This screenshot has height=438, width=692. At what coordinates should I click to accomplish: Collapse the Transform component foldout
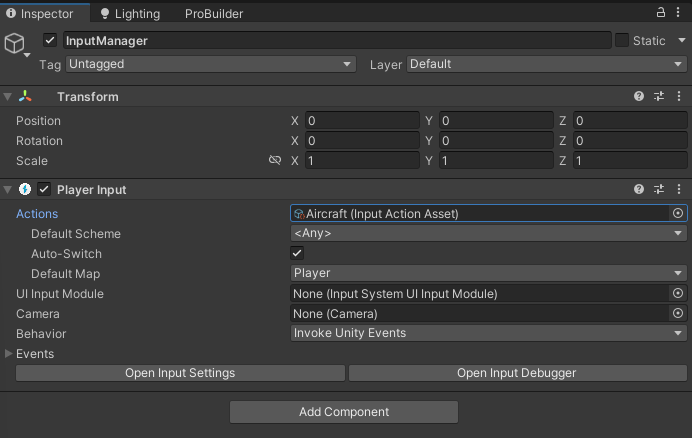8,96
